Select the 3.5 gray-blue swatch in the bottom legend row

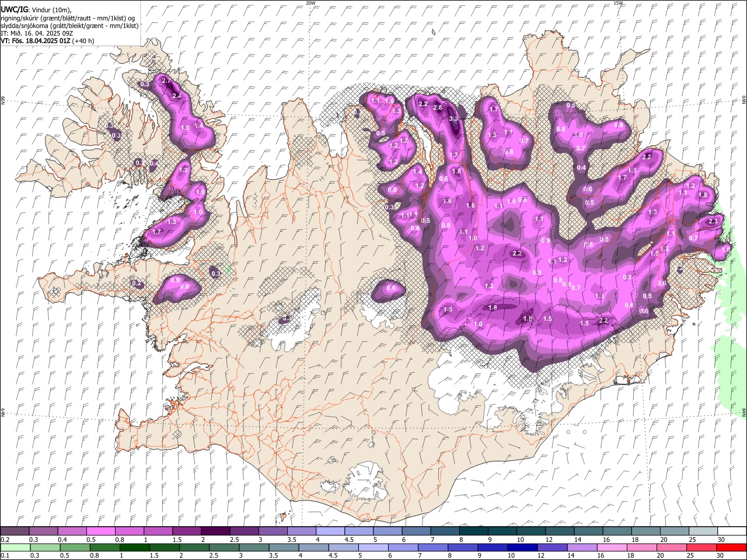pyautogui.click(x=283, y=547)
